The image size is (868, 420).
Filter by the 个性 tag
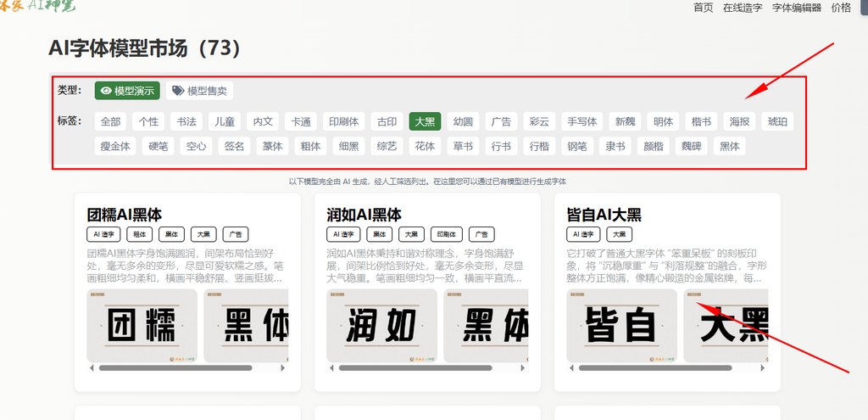[148, 121]
